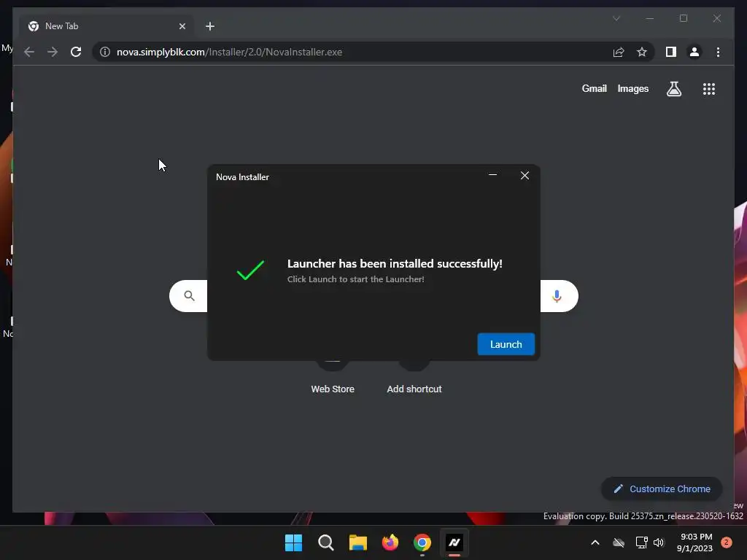Minimize the Chrome window
The width and height of the screenshot is (747, 560).
[650, 18]
